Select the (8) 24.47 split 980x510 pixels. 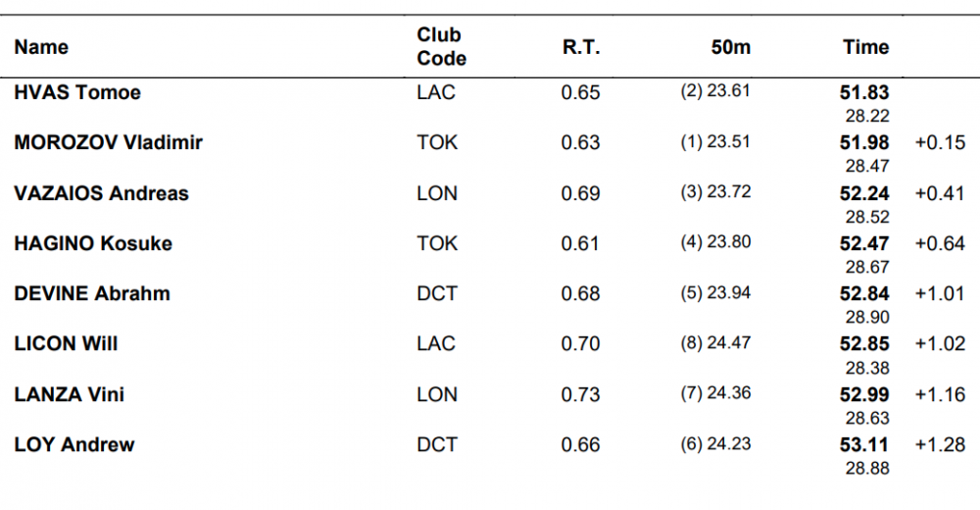click(715, 343)
